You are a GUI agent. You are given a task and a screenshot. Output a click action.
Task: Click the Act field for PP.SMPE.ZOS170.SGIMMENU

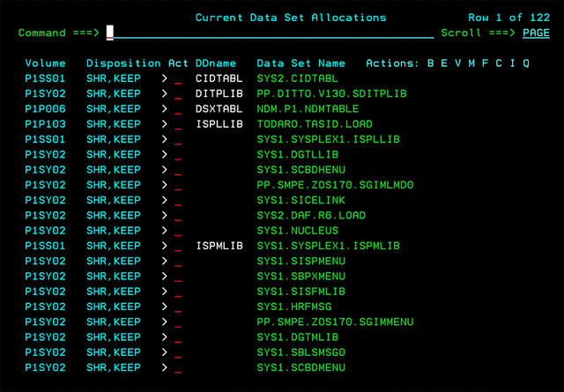178,322
